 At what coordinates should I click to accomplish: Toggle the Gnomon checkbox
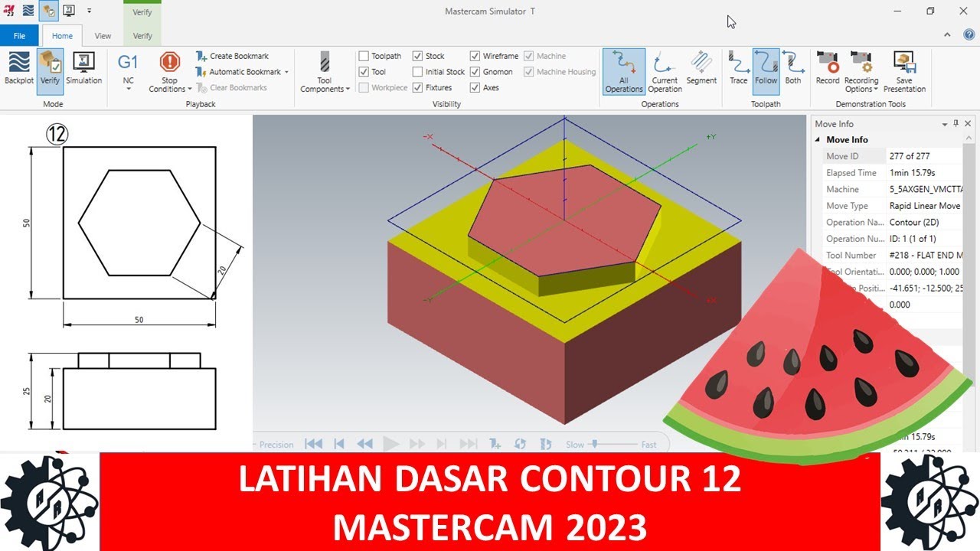click(475, 72)
